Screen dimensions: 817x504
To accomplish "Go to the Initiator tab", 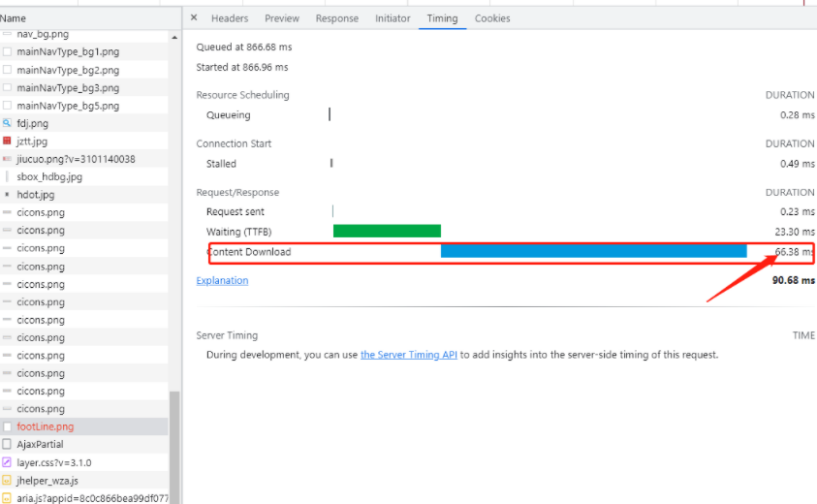I will coord(393,18).
